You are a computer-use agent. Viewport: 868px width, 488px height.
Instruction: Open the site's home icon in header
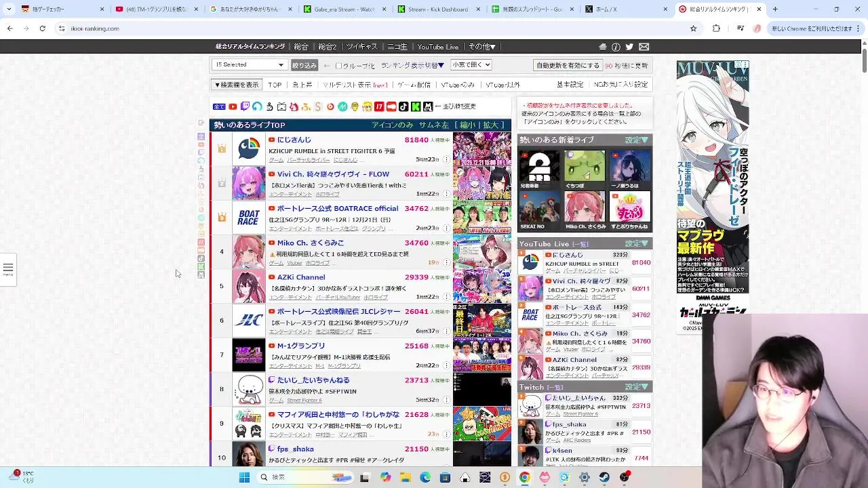coord(602,47)
